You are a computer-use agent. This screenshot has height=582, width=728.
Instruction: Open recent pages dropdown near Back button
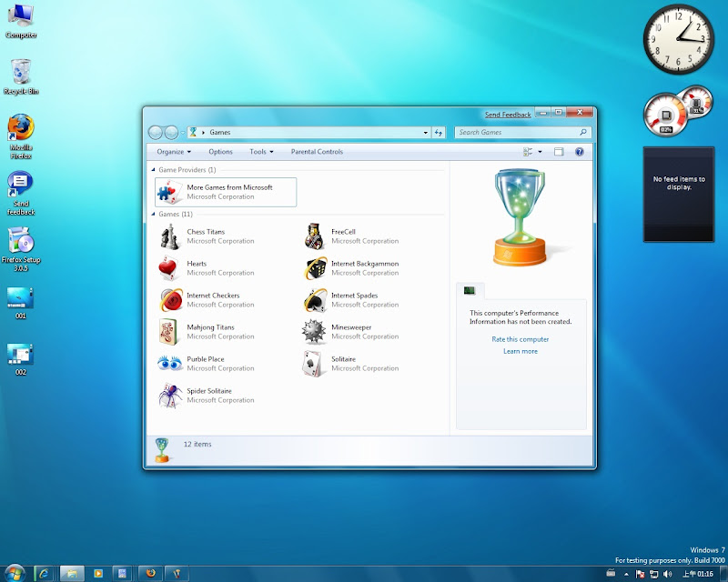click(x=183, y=133)
